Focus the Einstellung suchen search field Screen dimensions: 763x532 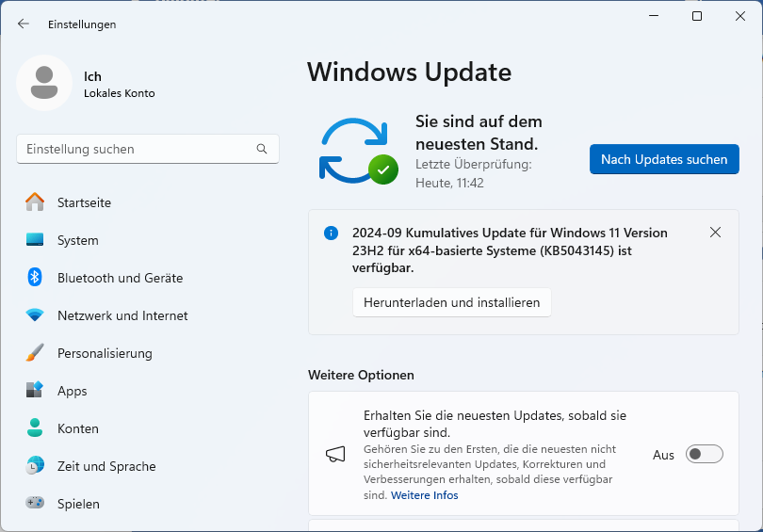click(148, 149)
